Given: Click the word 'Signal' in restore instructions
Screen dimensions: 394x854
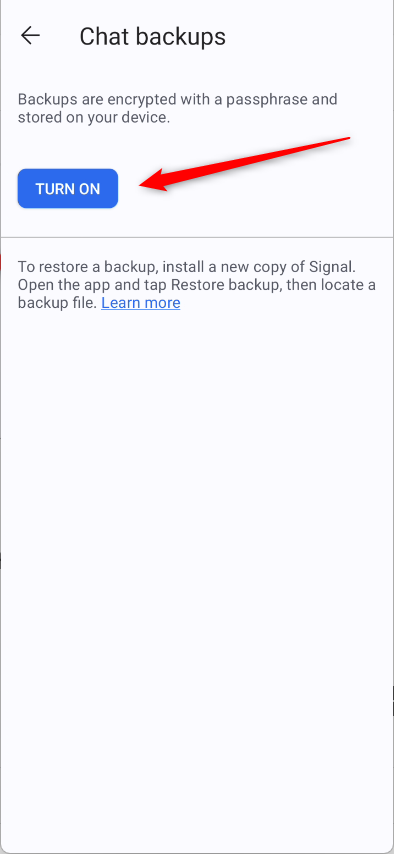Looking at the screenshot, I should pos(331,267).
